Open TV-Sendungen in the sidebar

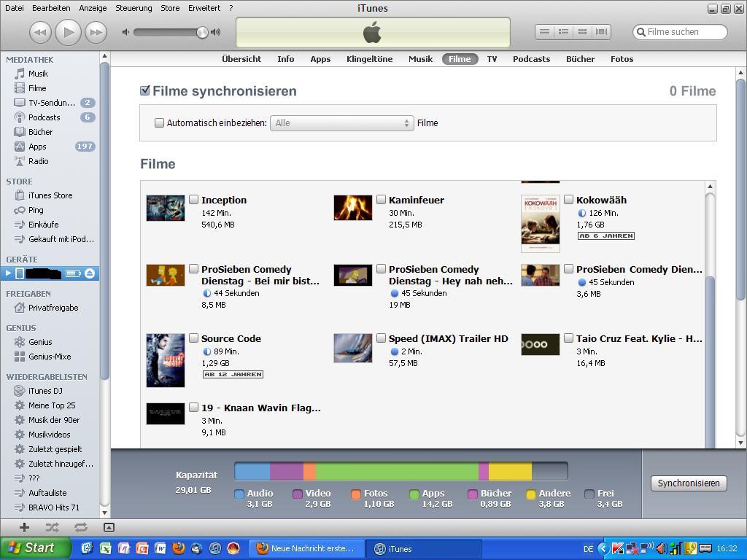click(x=52, y=103)
